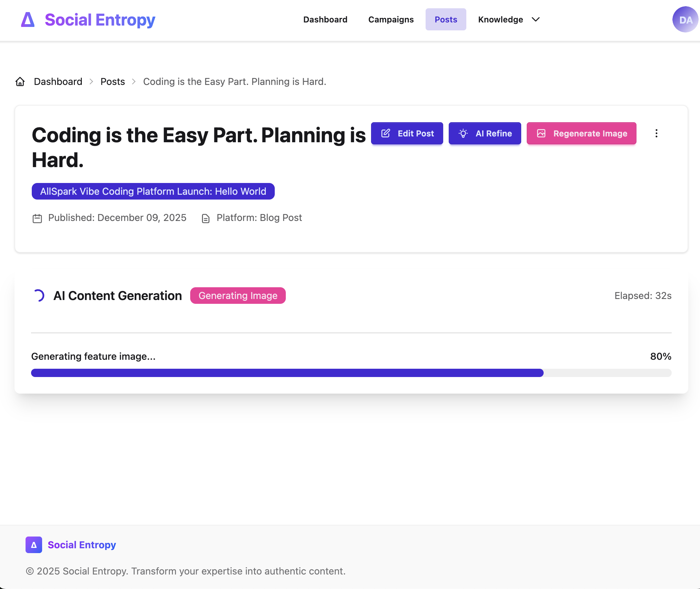Open the DA user avatar menu

[x=686, y=20]
